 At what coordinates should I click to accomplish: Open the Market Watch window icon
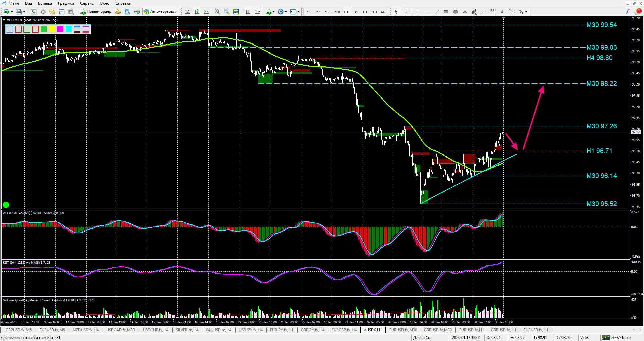(34, 12)
